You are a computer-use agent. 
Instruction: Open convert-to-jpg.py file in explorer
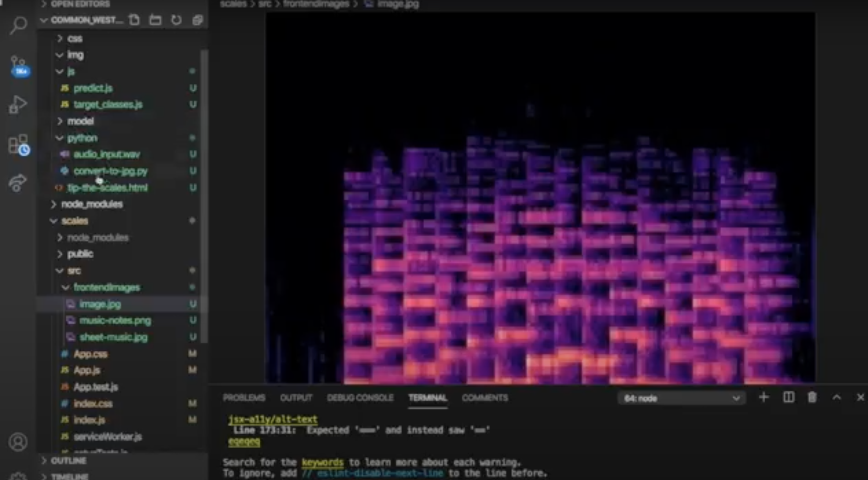111,171
